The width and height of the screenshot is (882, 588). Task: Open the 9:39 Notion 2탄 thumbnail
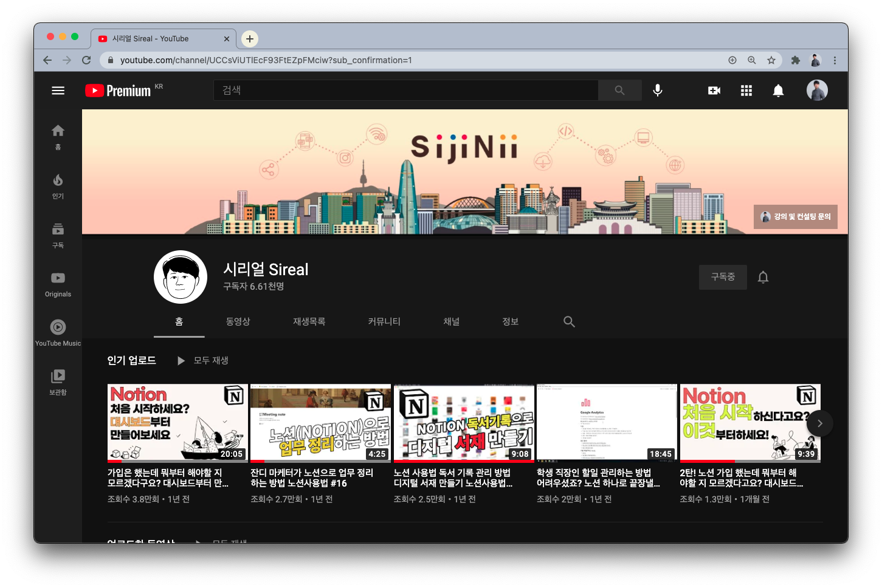(x=750, y=423)
